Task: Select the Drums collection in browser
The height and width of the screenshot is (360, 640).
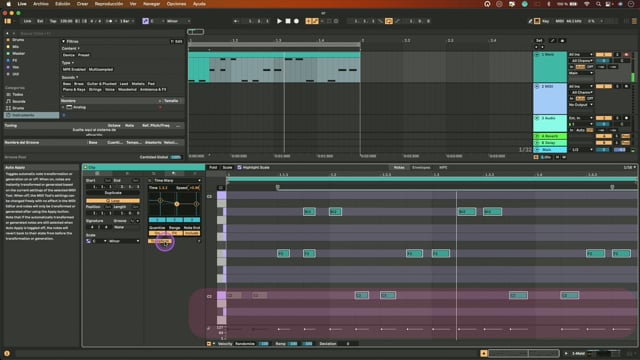Action: 18,40
